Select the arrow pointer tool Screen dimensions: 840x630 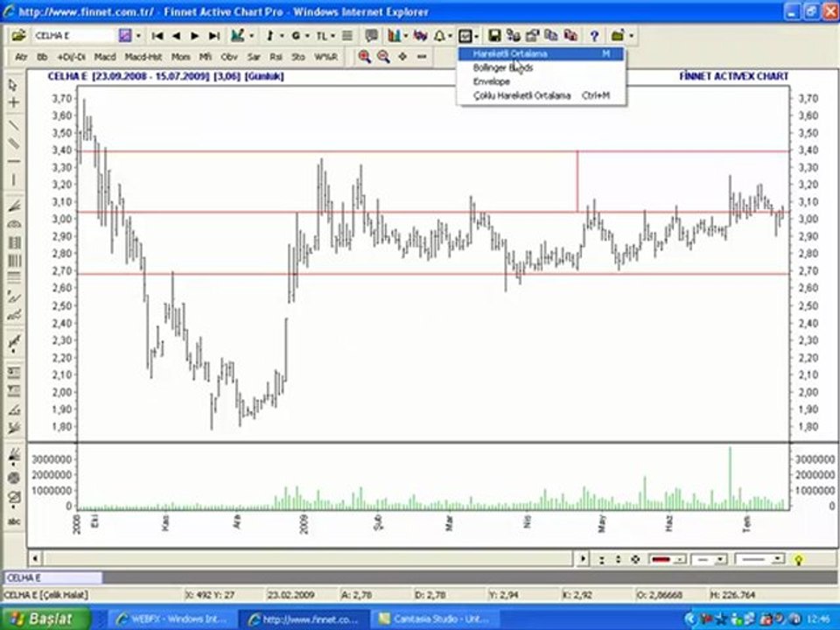coord(13,85)
